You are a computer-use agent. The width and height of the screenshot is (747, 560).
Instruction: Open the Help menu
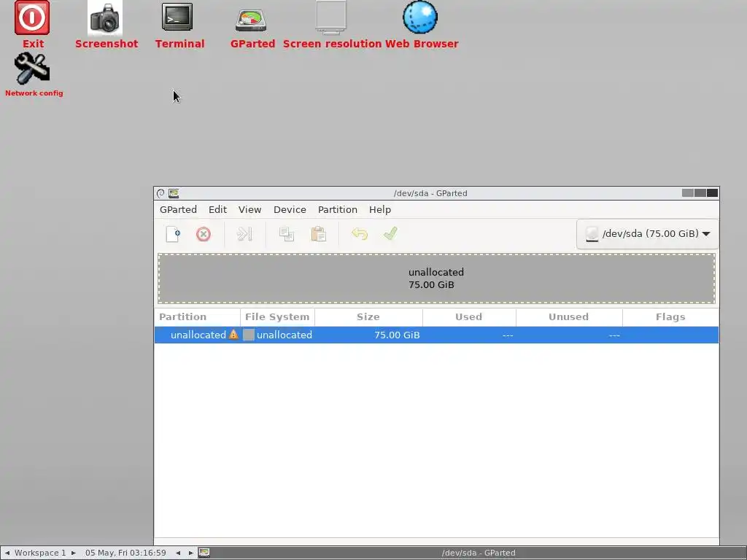coord(379,209)
